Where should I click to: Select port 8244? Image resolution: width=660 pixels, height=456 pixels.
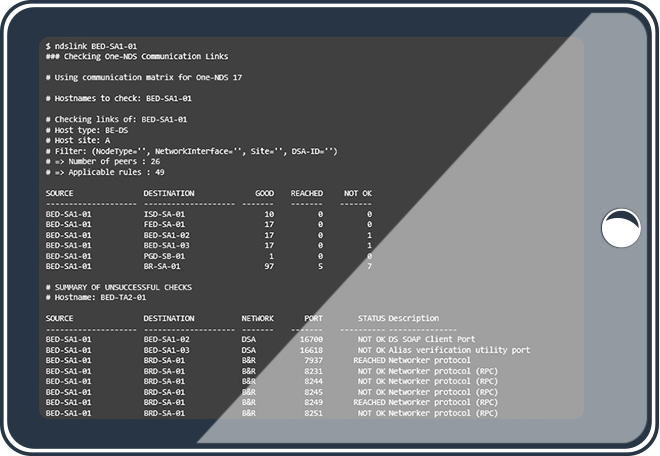click(314, 381)
